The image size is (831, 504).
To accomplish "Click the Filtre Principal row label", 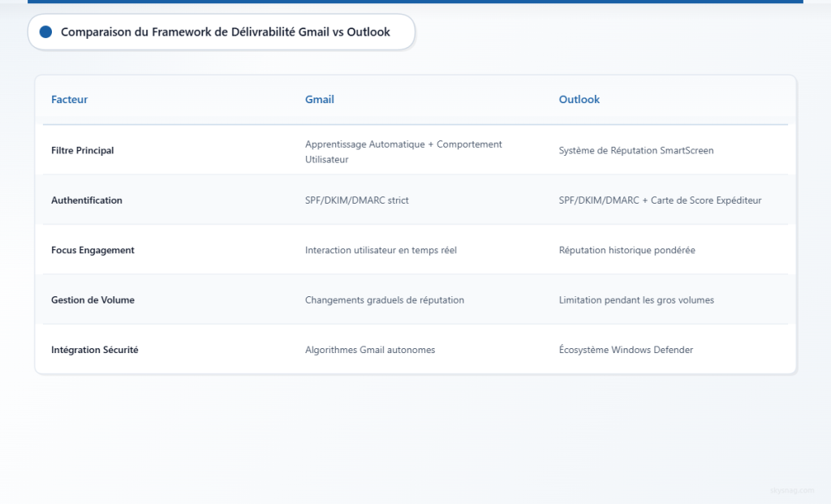I will (82, 150).
